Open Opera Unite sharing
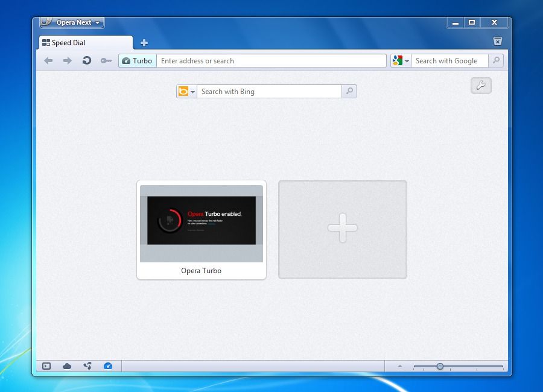Image resolution: width=543 pixels, height=392 pixels. 87,365
